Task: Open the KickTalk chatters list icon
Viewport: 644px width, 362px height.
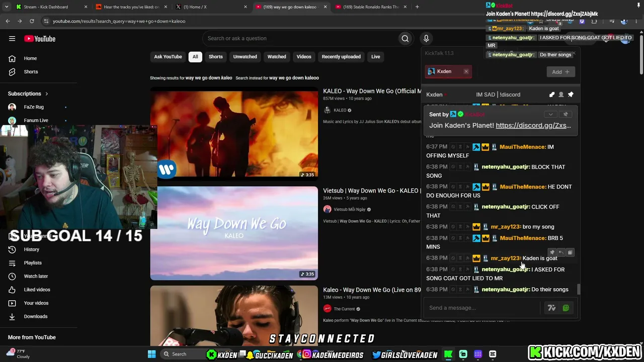Action: (561, 95)
